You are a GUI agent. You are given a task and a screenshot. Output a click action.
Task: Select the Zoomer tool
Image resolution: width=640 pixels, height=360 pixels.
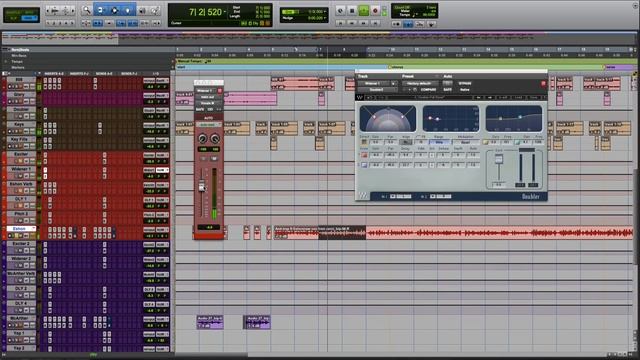87,10
